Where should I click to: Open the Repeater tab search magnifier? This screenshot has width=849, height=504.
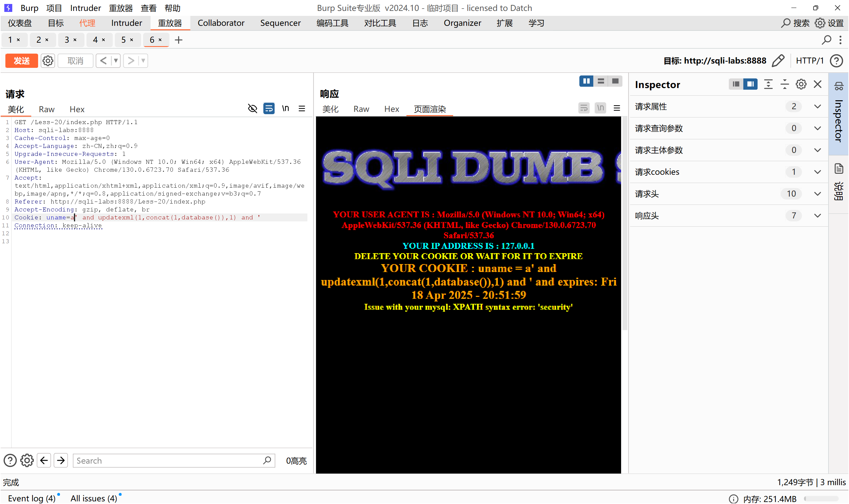point(826,40)
